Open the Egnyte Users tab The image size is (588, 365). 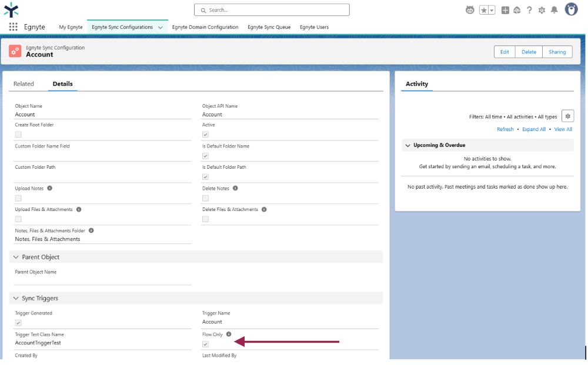coord(314,28)
